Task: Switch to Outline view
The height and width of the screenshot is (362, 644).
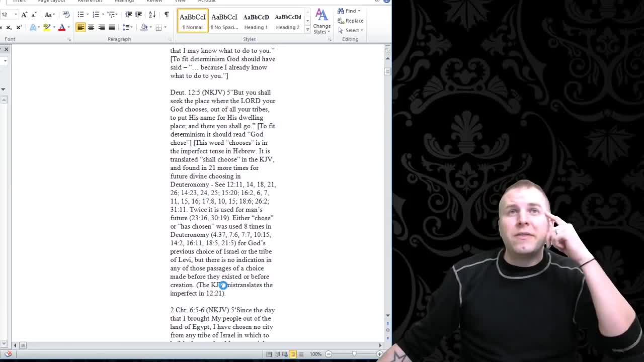Action: tap(293, 354)
